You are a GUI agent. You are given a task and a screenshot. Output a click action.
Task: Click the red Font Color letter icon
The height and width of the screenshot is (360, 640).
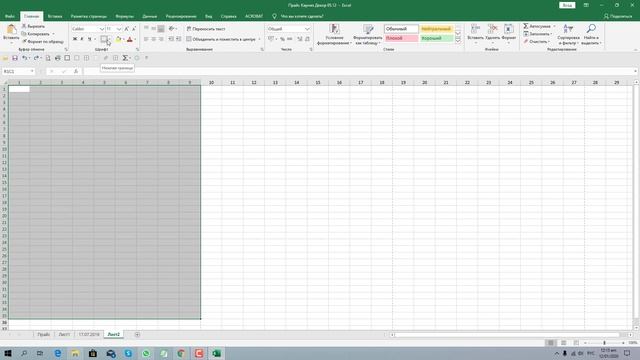[x=130, y=39]
